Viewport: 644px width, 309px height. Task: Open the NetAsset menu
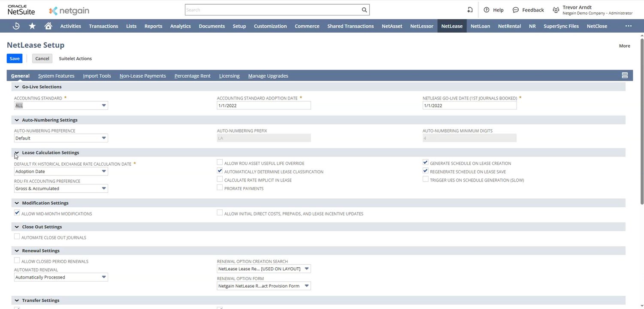point(392,26)
